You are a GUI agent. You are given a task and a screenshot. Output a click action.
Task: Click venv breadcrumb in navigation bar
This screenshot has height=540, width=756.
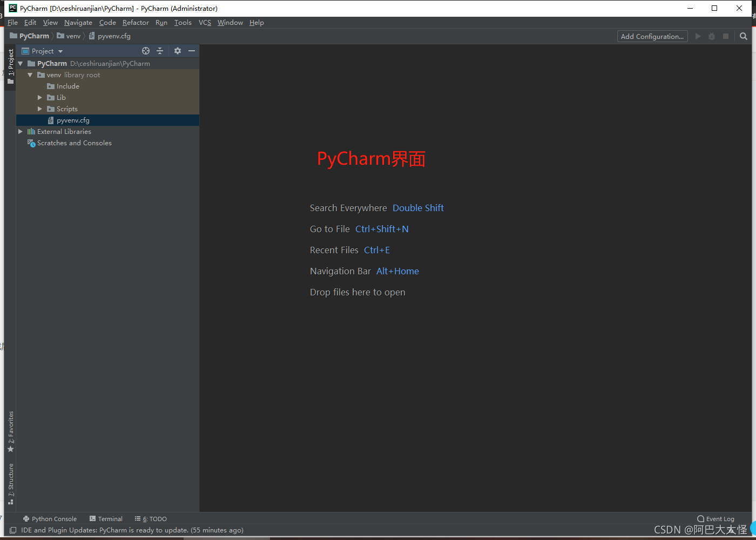(69, 36)
